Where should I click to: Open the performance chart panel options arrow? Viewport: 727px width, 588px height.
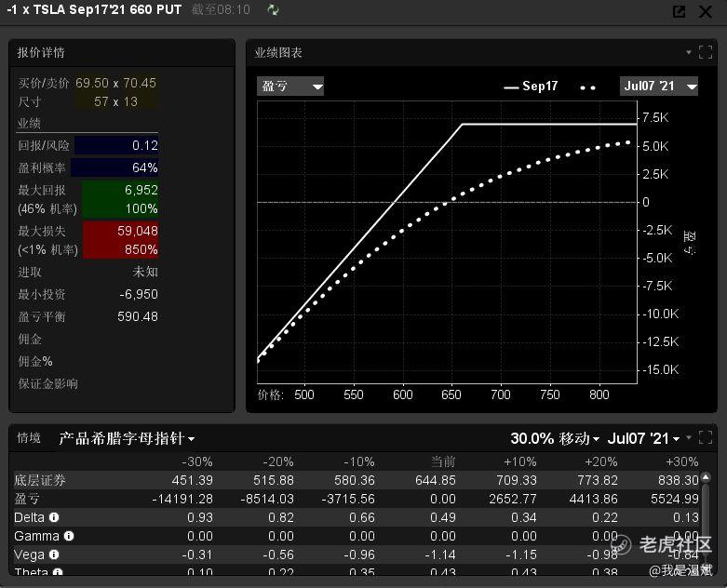pyautogui.click(x=689, y=52)
